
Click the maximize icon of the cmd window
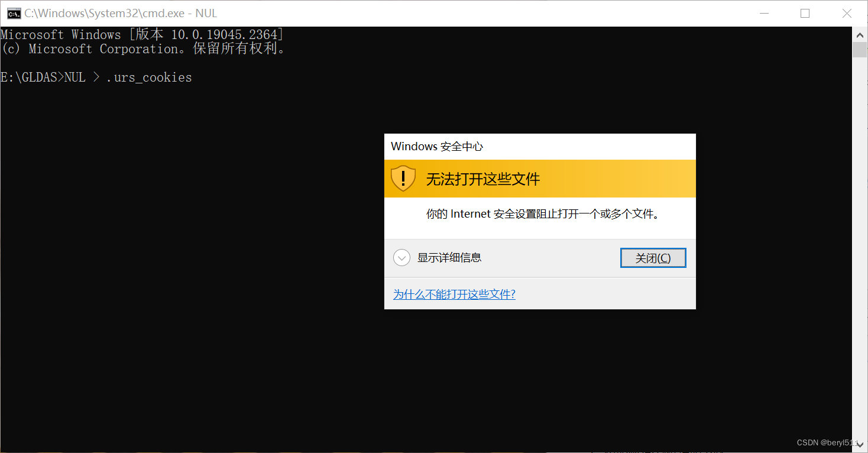click(x=805, y=13)
